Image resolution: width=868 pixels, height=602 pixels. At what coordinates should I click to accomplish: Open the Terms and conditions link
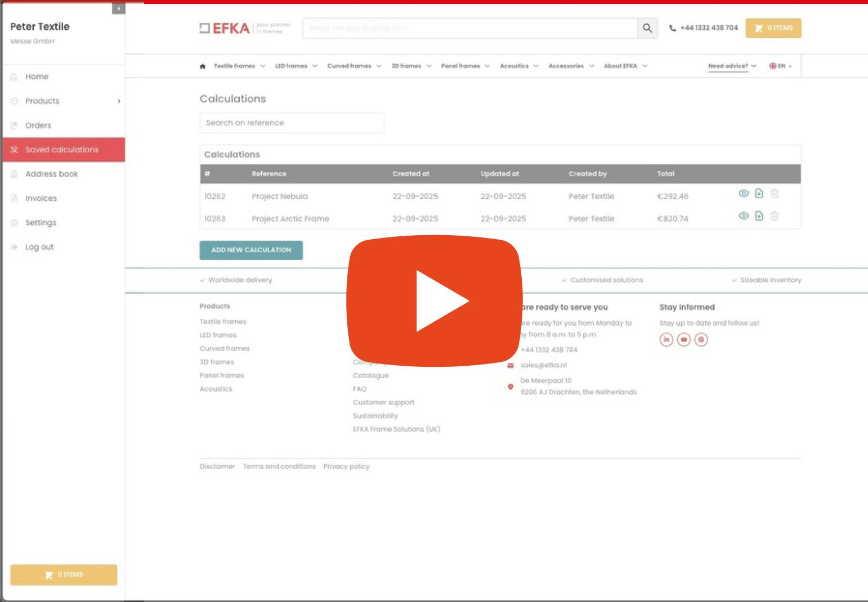click(279, 466)
